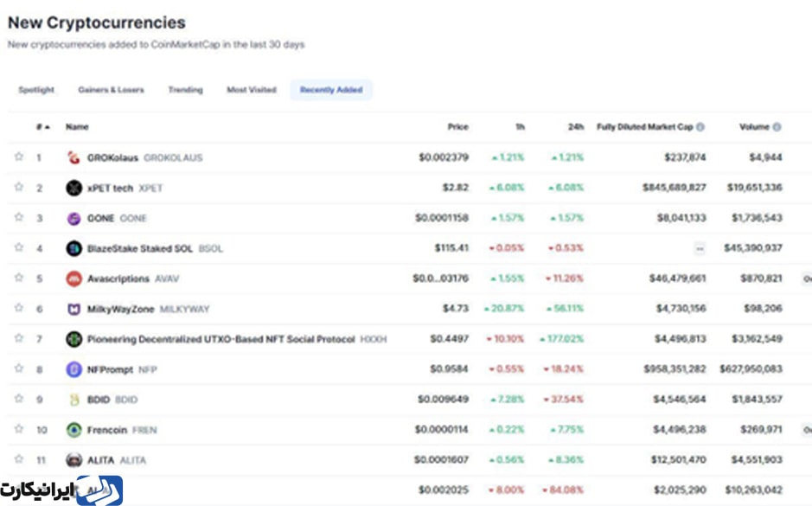Viewport: 812px width, 506px height.
Task: Sort the table by the # rank column
Action: (x=42, y=127)
